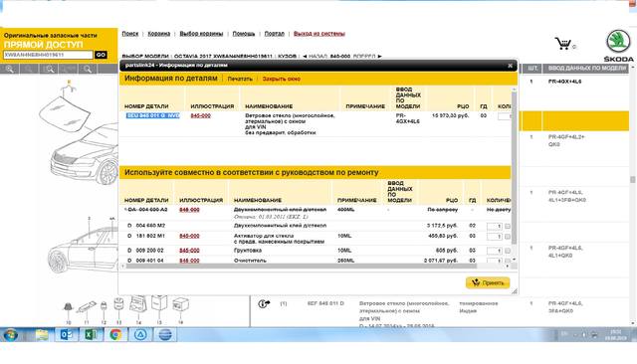Click quantity field for D 004 660 M2

point(495,226)
